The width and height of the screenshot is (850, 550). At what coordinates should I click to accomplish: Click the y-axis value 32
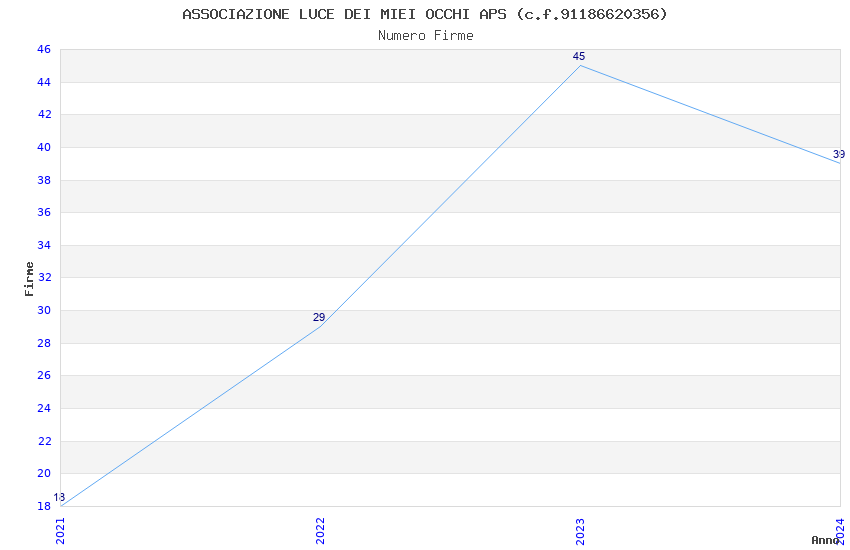(44, 277)
